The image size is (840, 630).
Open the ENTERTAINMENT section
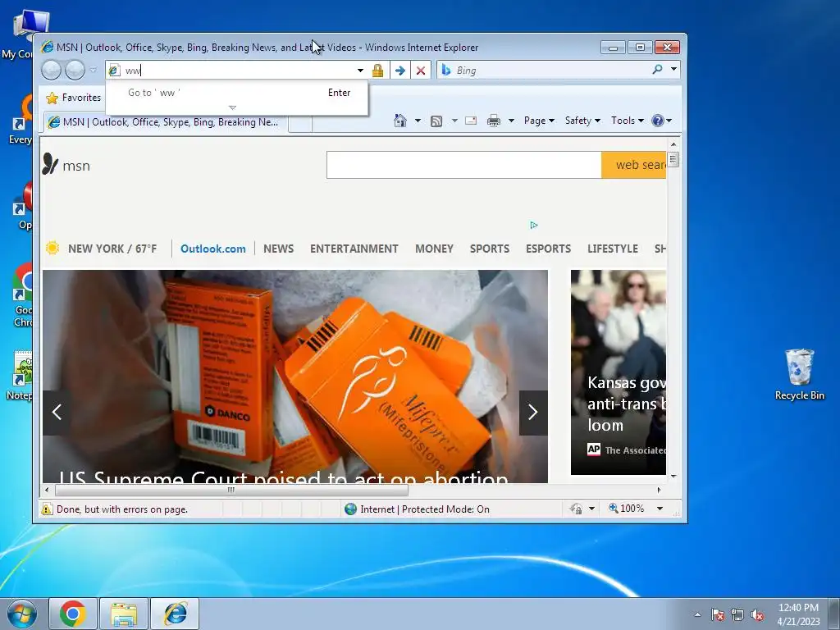354,249
